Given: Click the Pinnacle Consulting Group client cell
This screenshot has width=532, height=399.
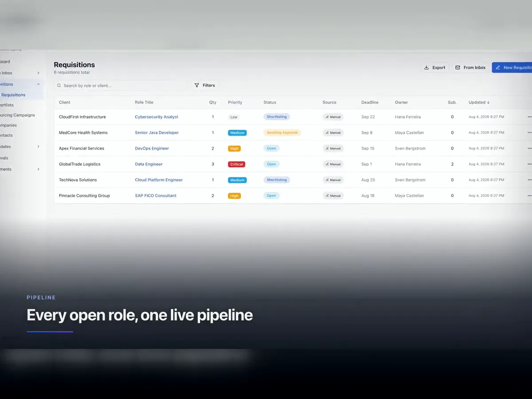Looking at the screenshot, I should [84, 196].
